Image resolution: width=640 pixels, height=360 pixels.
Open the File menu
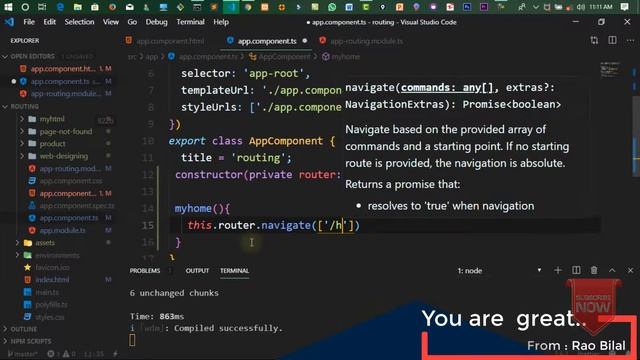pos(29,22)
